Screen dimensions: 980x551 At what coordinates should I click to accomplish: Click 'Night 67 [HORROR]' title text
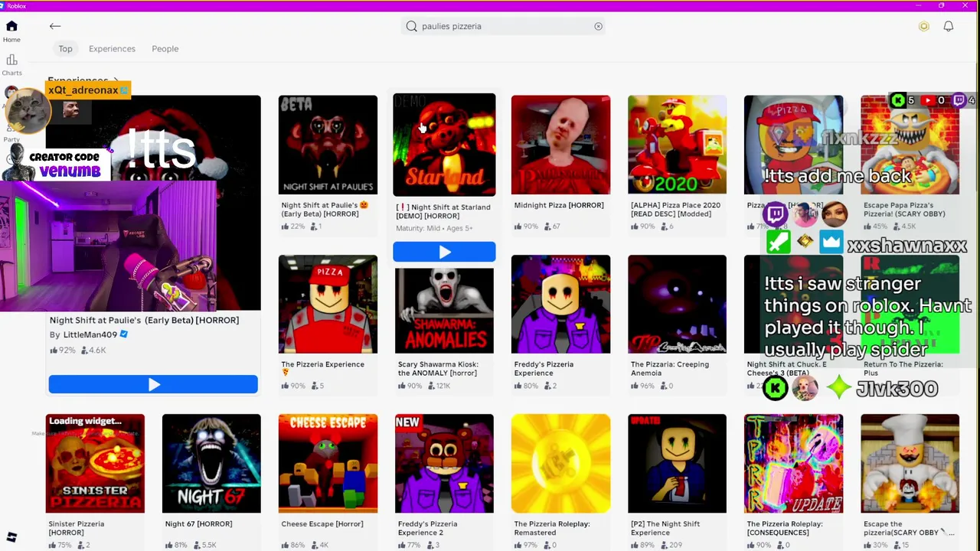pyautogui.click(x=198, y=523)
